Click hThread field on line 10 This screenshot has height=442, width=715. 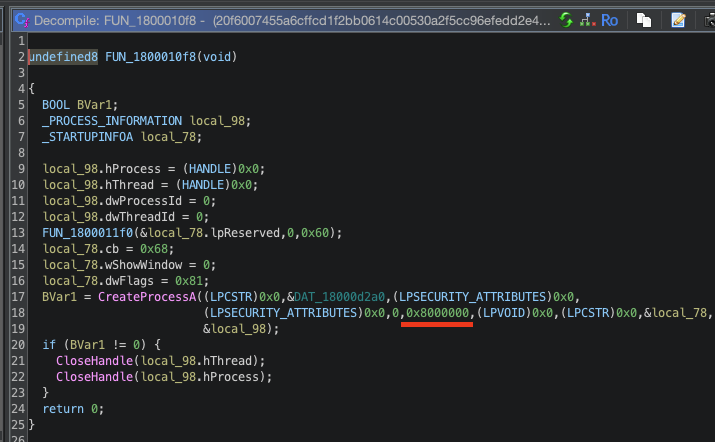point(130,185)
